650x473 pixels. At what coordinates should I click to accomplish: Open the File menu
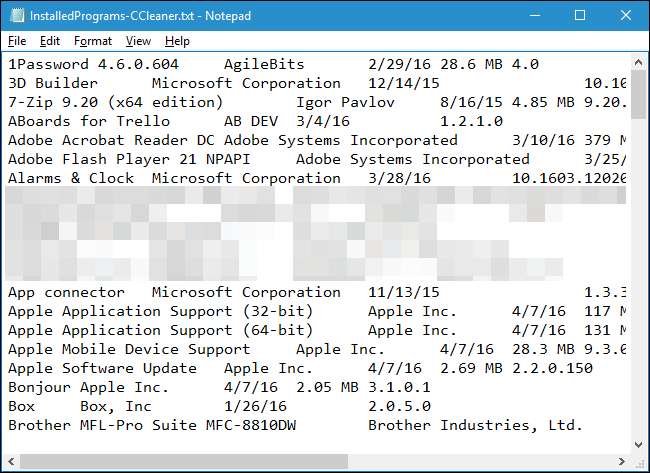click(17, 41)
